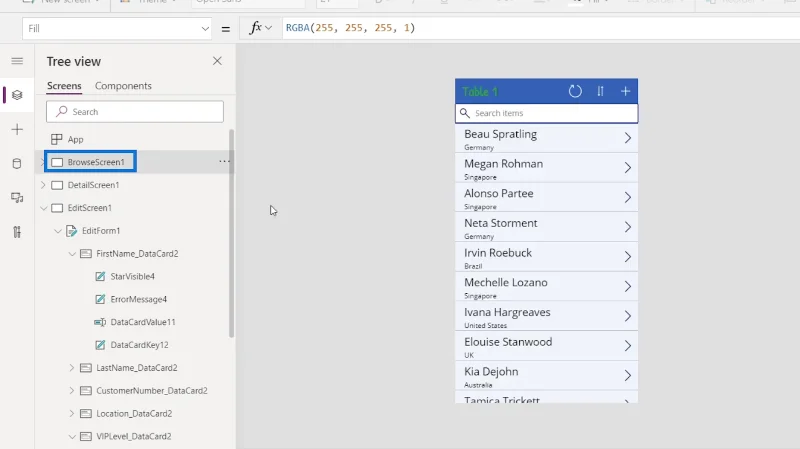Switch to the Screens tab
Image resolution: width=800 pixels, height=449 pixels.
tap(64, 86)
